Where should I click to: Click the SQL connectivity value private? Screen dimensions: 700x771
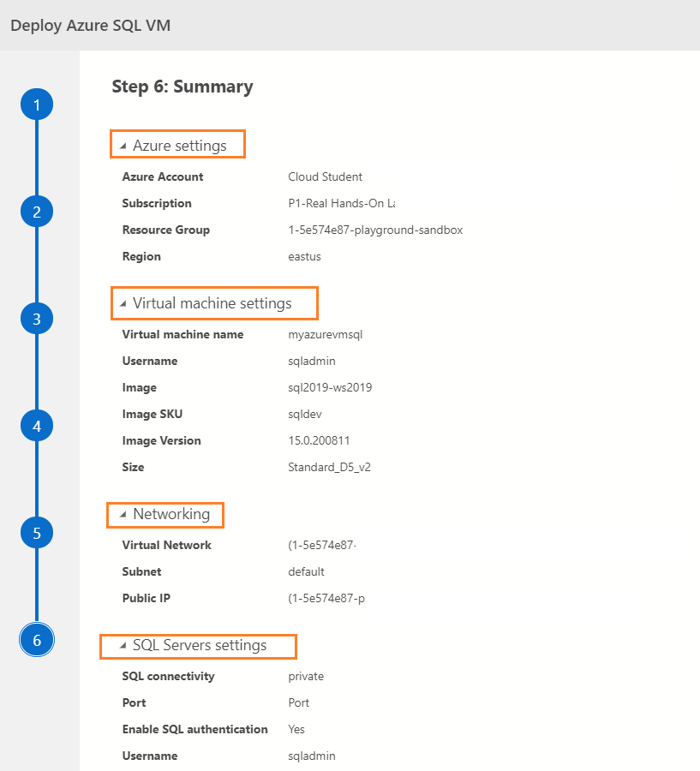(306, 676)
